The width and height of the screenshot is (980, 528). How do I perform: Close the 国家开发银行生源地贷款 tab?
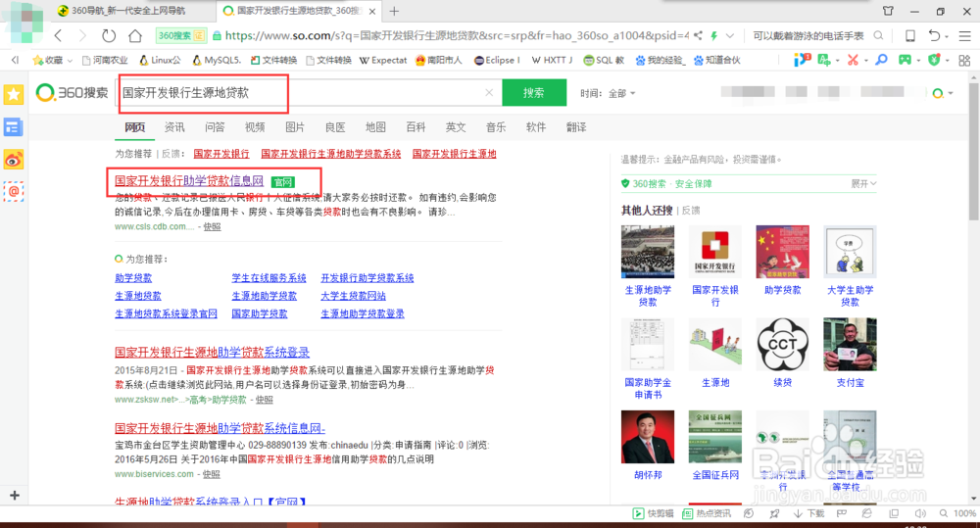372,11
